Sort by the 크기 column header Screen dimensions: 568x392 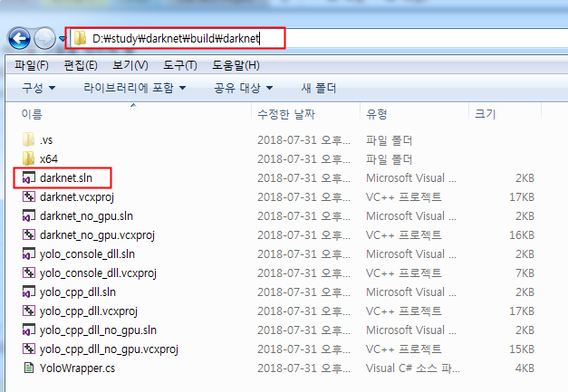click(x=485, y=114)
